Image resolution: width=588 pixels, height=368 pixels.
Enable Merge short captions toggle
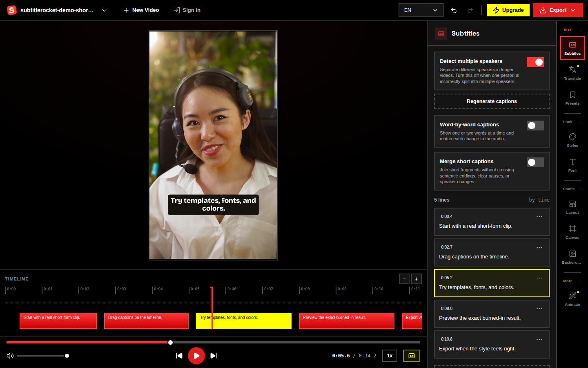coord(535,162)
